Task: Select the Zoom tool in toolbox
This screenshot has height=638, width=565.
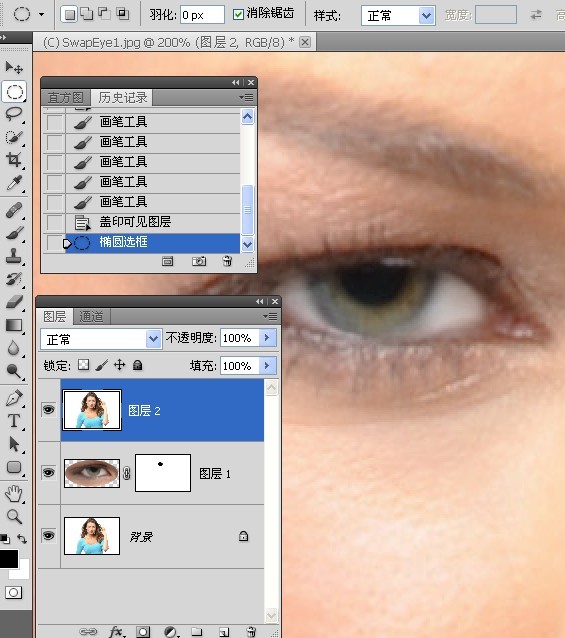Action: pos(14,517)
